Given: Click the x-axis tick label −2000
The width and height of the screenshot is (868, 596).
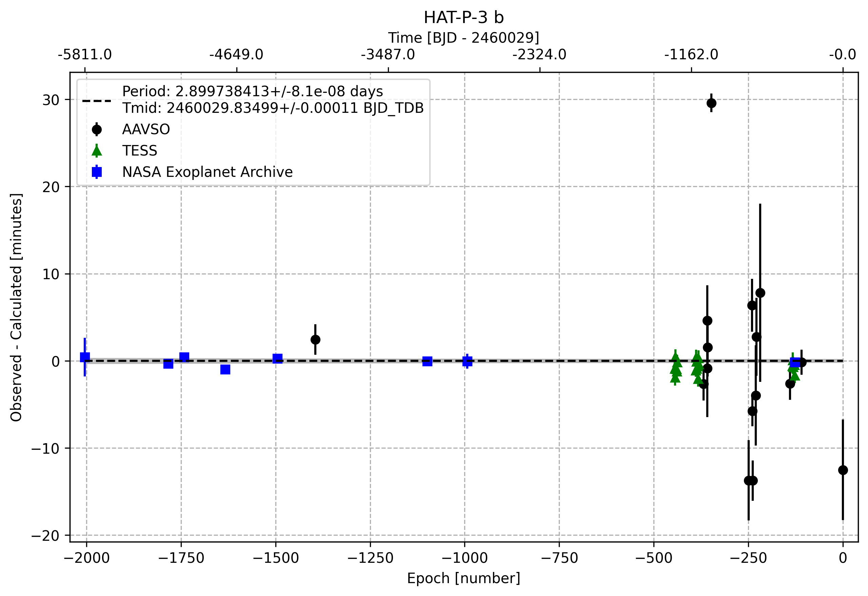Looking at the screenshot, I should pyautogui.click(x=87, y=558).
